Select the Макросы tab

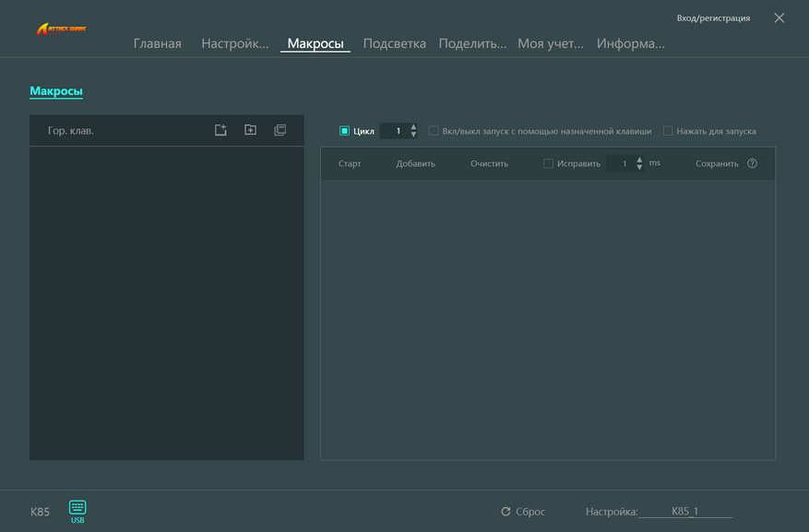coord(315,43)
